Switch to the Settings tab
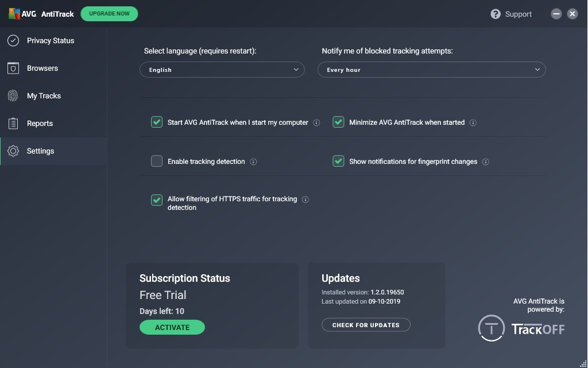The height and width of the screenshot is (368, 588). tap(40, 151)
